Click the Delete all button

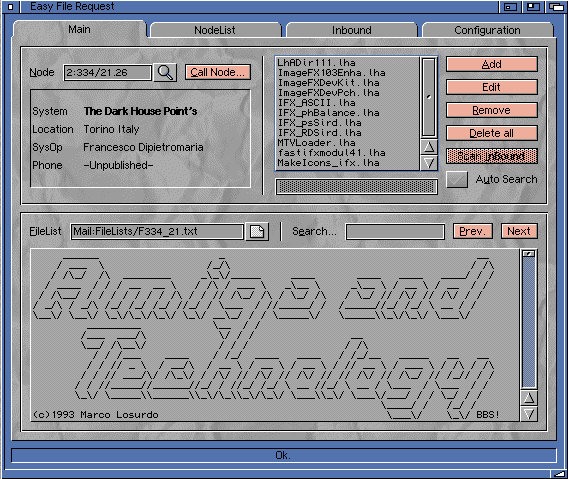(x=492, y=133)
